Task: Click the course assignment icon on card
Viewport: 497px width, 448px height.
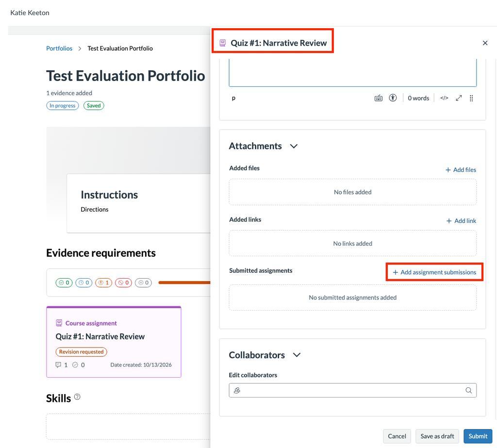Action: pos(59,323)
